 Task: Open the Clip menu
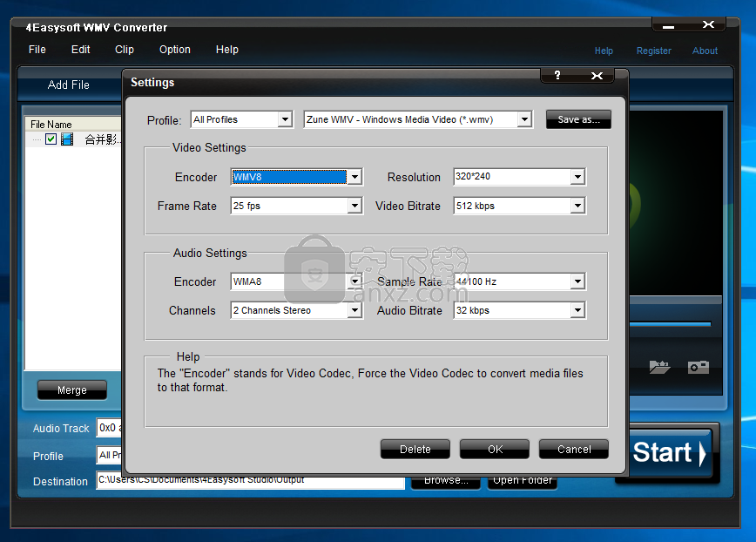[x=125, y=50]
